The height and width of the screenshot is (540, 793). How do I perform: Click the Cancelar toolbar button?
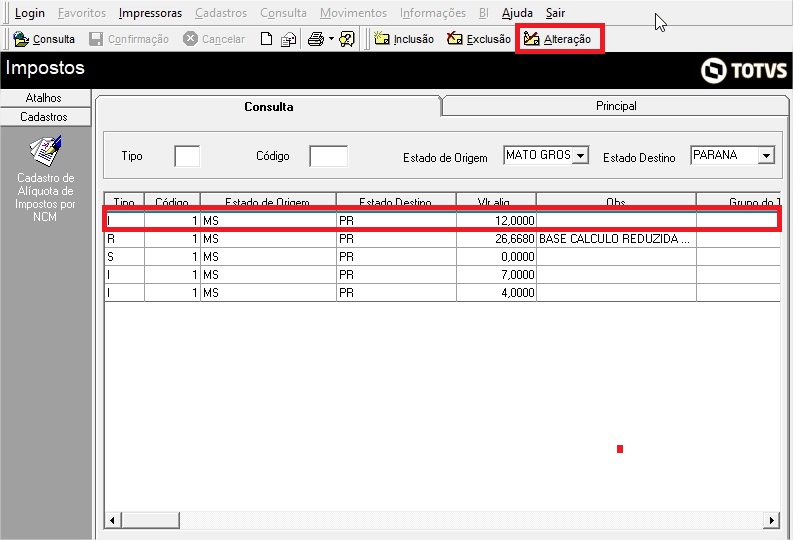tap(214, 39)
